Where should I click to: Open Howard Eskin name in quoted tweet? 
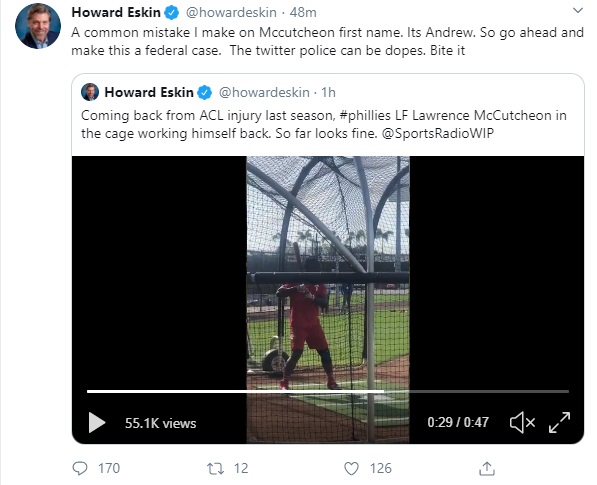[x=149, y=92]
